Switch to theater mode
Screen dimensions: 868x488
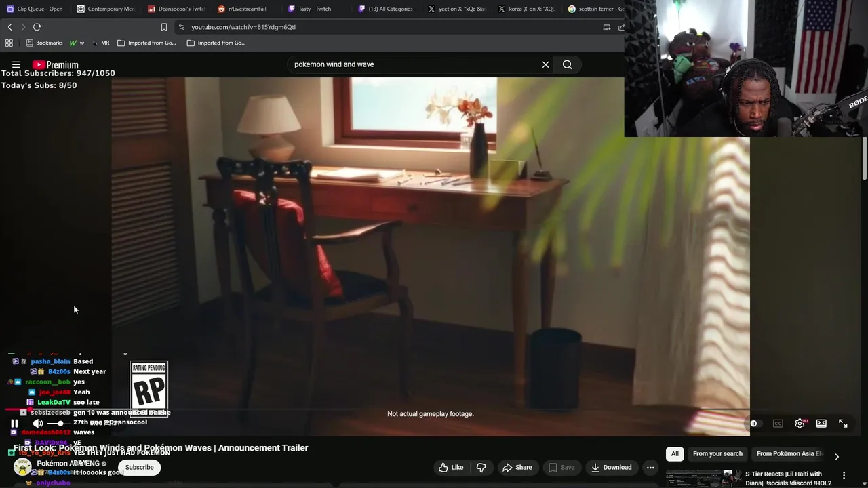pyautogui.click(x=821, y=424)
